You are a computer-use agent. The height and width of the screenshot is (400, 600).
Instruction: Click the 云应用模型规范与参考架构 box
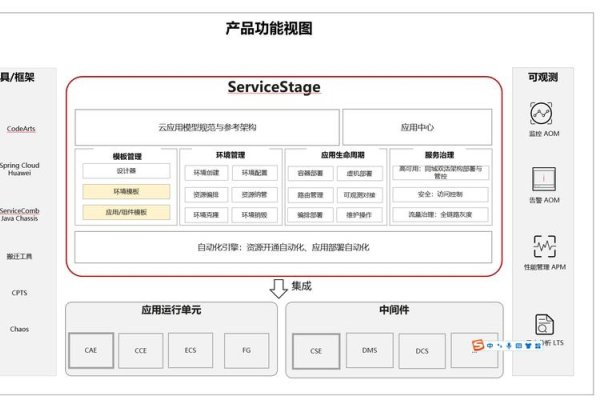click(207, 127)
